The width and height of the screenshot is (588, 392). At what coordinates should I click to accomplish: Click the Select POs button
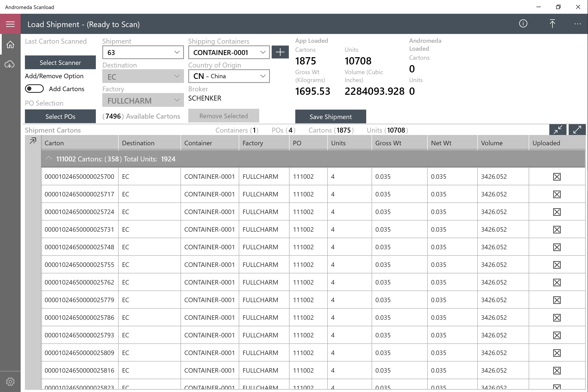tap(60, 116)
